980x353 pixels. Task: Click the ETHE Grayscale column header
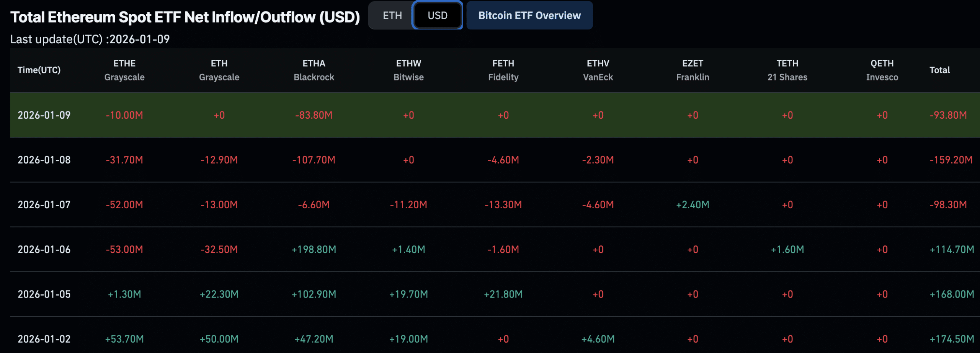[125, 70]
